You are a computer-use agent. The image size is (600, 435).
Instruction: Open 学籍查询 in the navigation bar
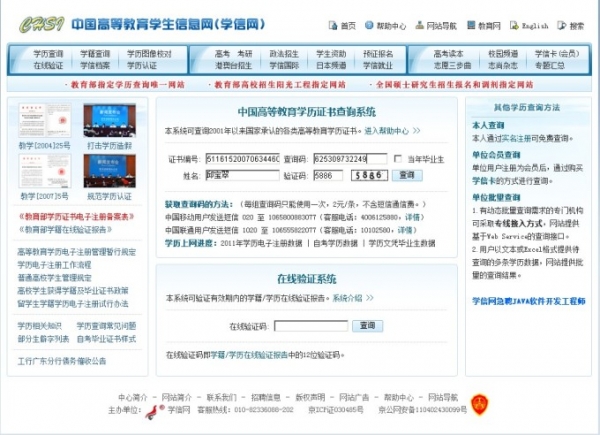(x=95, y=54)
